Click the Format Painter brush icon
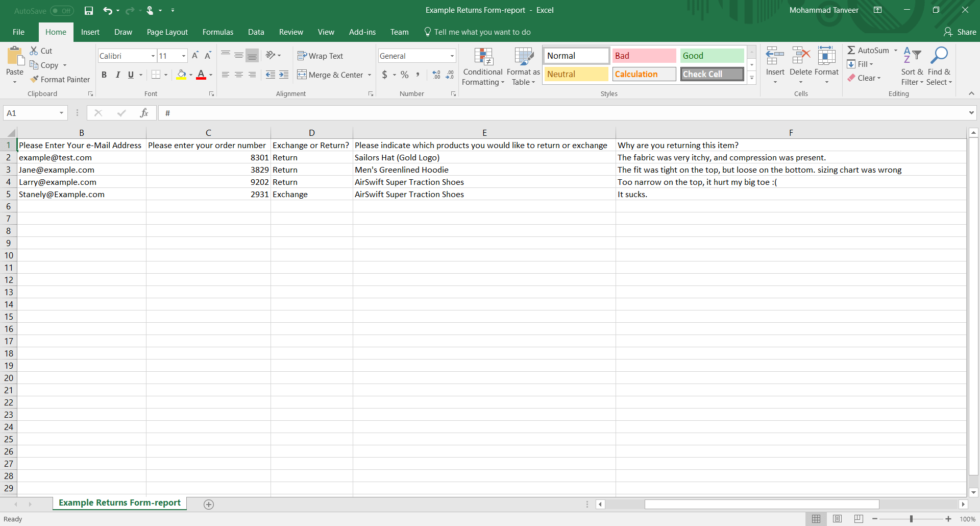980x526 pixels. click(35, 79)
